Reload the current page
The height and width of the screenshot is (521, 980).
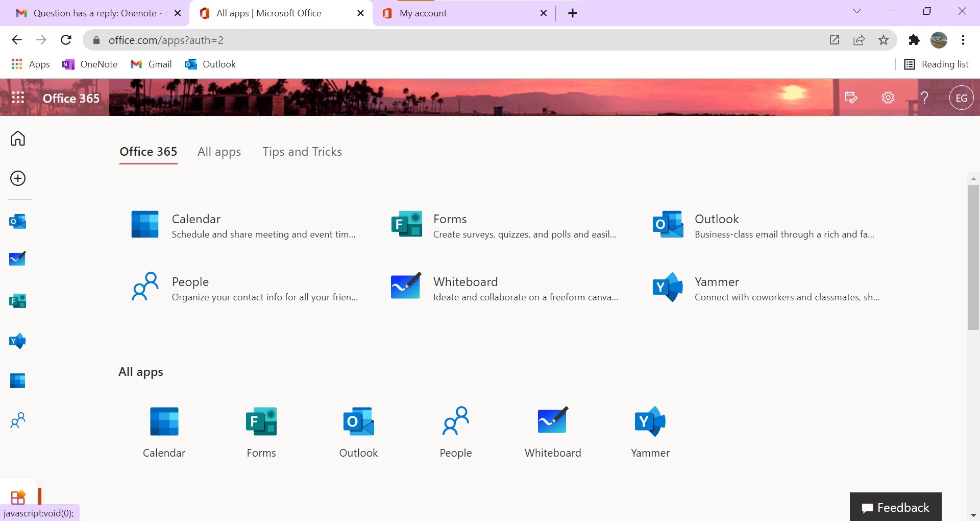pyautogui.click(x=66, y=40)
